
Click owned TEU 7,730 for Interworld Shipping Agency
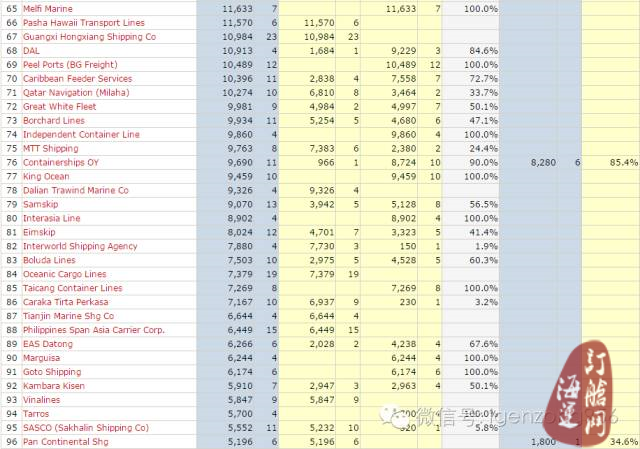pos(322,246)
